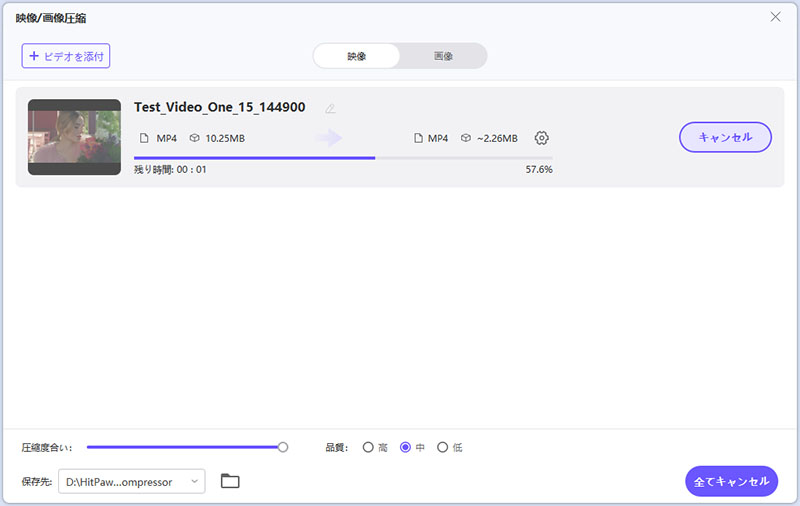Click the size icon beside ~2.26MB
Image resolution: width=800 pixels, height=506 pixels.
466,138
